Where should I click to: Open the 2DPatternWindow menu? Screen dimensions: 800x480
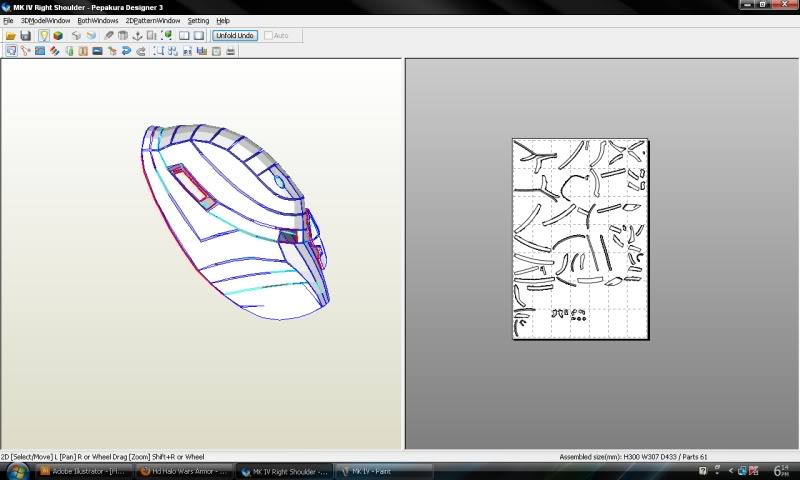click(x=153, y=20)
